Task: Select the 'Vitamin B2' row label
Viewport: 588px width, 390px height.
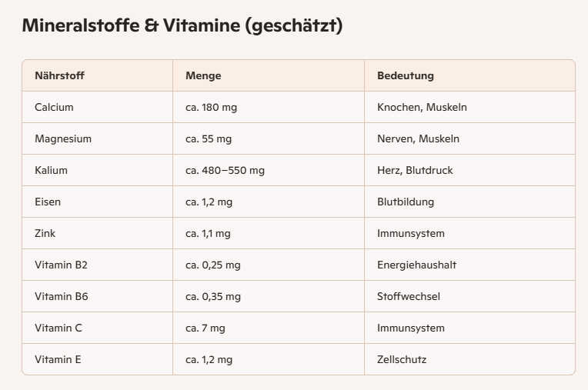Action: coord(61,265)
